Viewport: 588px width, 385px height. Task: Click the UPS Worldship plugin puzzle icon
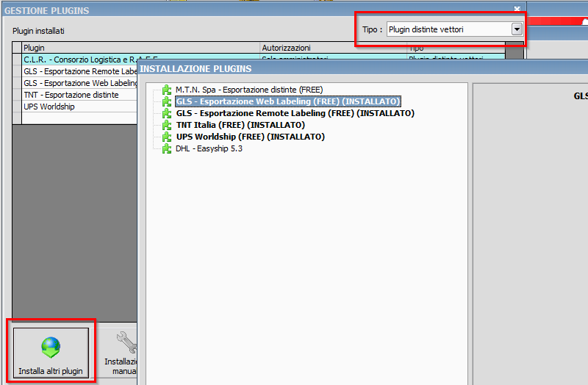(x=167, y=137)
